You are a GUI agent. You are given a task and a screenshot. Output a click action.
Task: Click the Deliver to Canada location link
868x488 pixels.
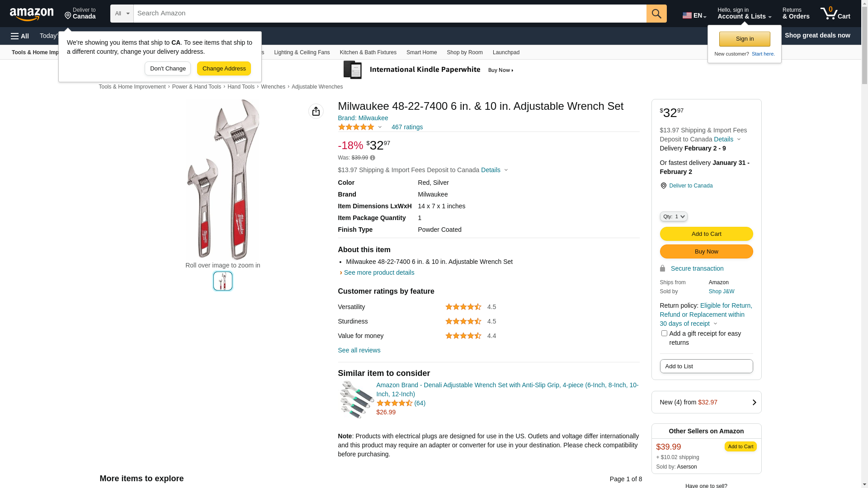click(x=690, y=186)
